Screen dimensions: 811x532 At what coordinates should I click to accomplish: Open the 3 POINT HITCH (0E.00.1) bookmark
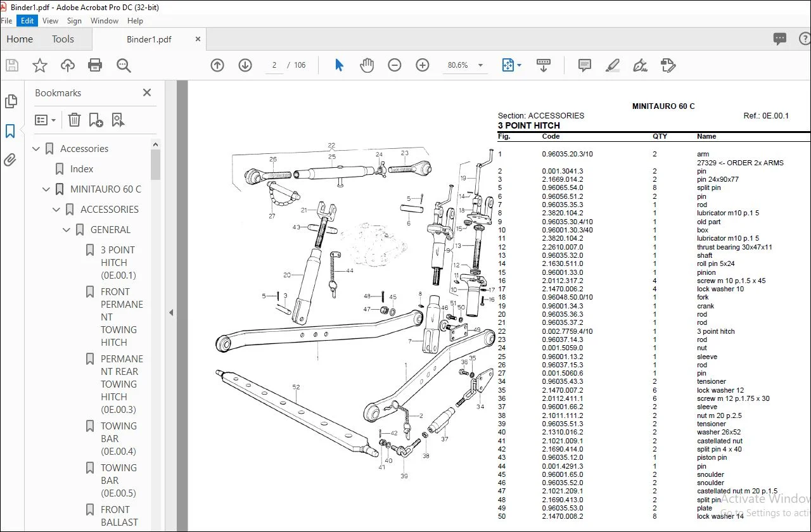click(x=118, y=263)
